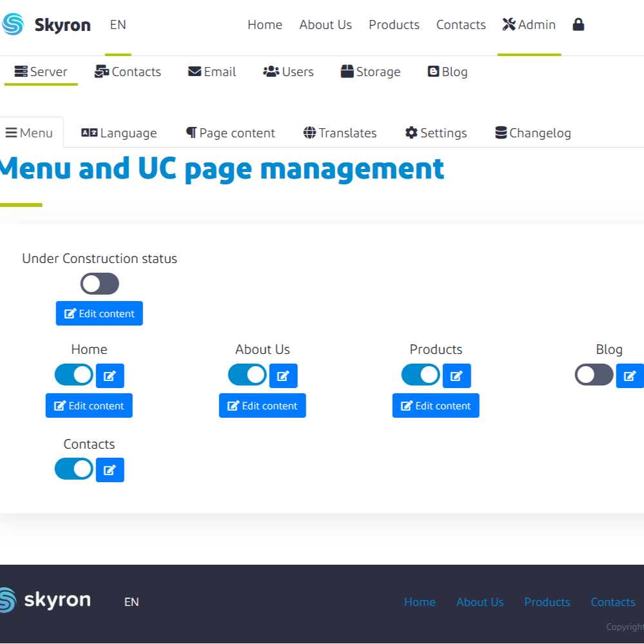The image size is (644, 644).
Task: Click the Translates globe icon
Action: [310, 133]
